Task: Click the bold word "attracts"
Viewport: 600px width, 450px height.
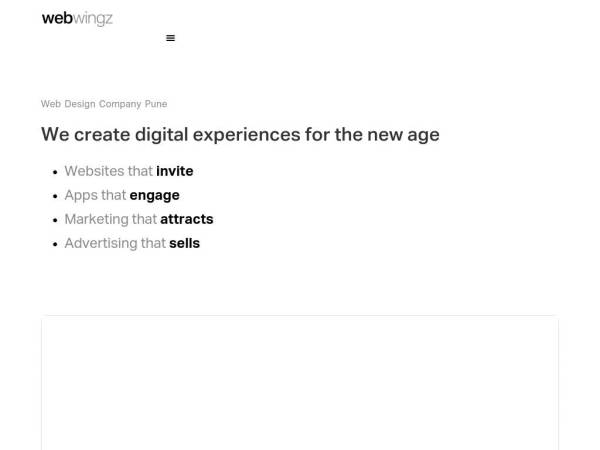Action: (187, 219)
